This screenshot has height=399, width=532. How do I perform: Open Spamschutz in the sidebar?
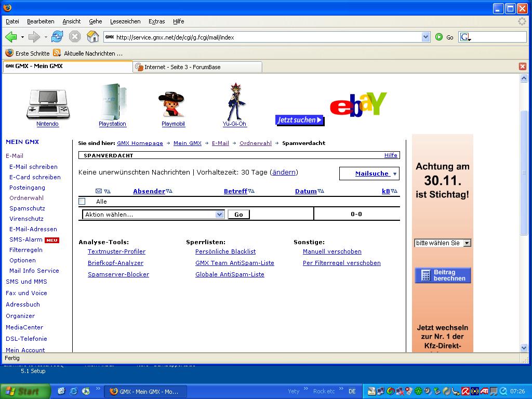pos(27,208)
